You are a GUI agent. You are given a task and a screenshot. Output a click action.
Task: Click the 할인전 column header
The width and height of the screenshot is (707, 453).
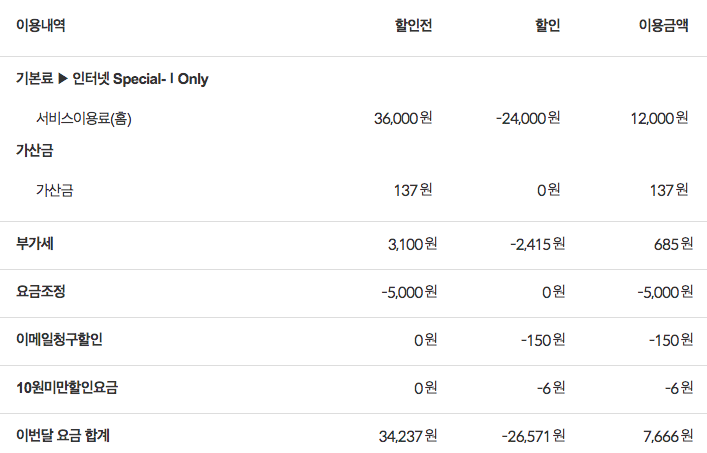point(413,26)
